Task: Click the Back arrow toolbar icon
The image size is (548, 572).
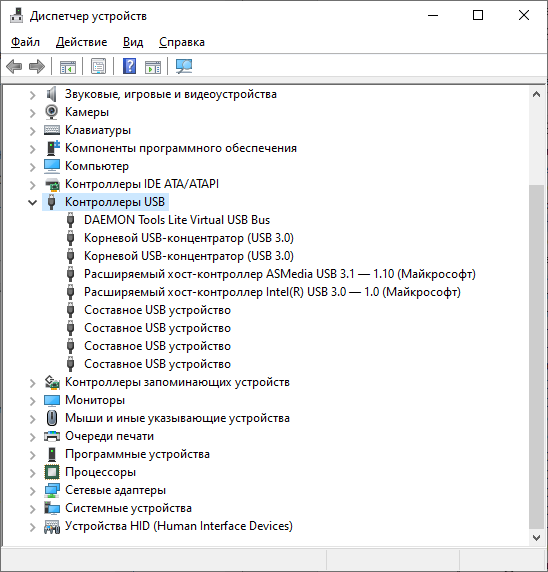Action: [14, 67]
